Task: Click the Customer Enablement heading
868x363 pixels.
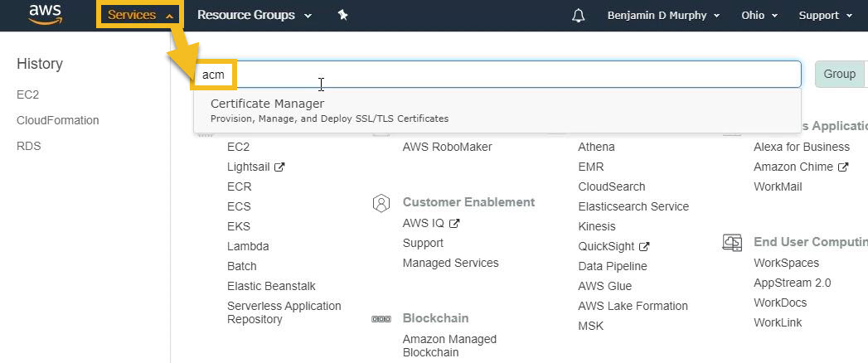Action: [468, 202]
